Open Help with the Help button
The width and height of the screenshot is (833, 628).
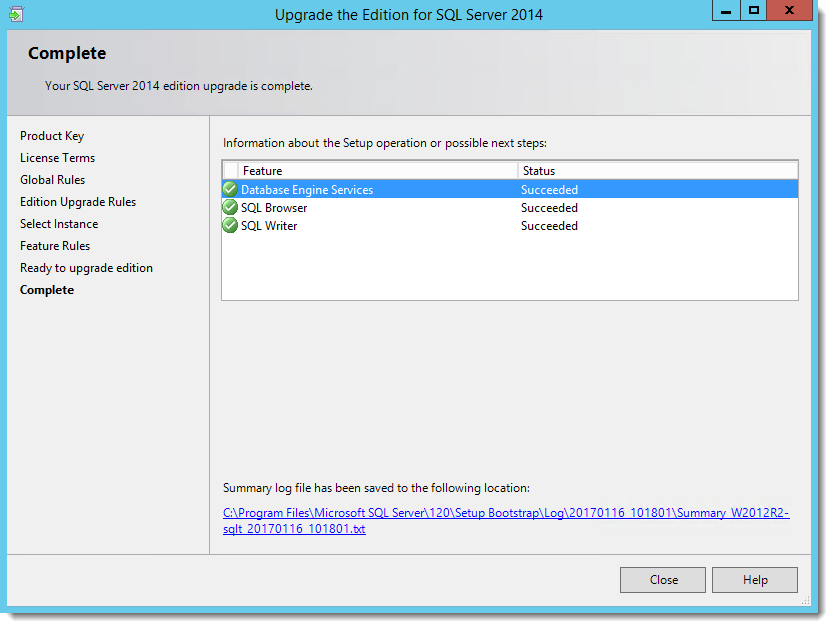tap(755, 580)
